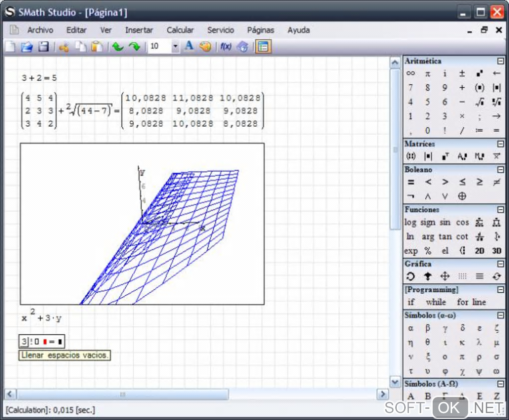Open the Archivo menu
The height and width of the screenshot is (420, 509).
pyautogui.click(x=40, y=30)
